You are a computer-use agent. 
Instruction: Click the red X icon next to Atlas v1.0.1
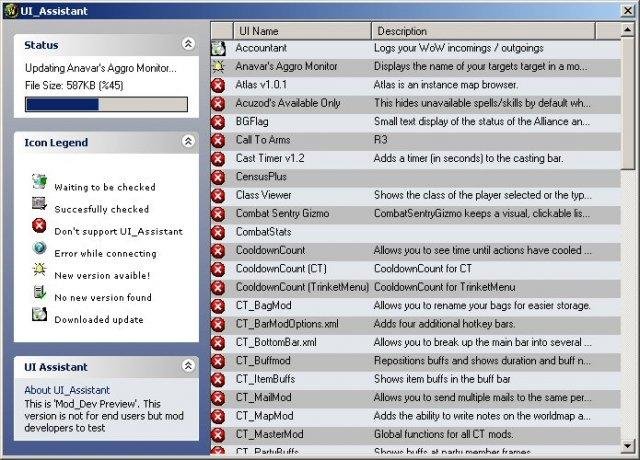pos(218,85)
